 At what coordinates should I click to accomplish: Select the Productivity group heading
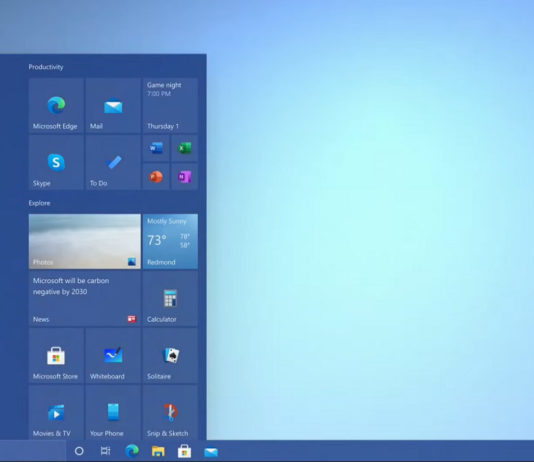click(x=46, y=67)
